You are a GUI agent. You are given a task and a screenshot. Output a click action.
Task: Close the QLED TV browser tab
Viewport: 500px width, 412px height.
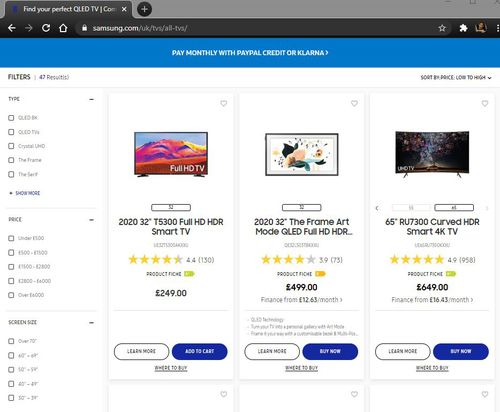[x=124, y=9]
